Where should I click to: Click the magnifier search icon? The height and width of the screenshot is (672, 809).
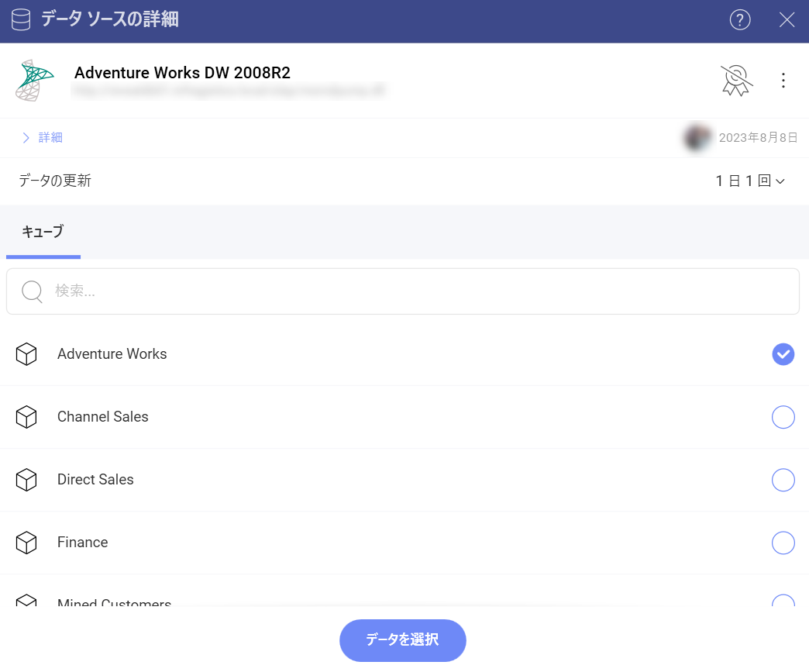pos(32,291)
